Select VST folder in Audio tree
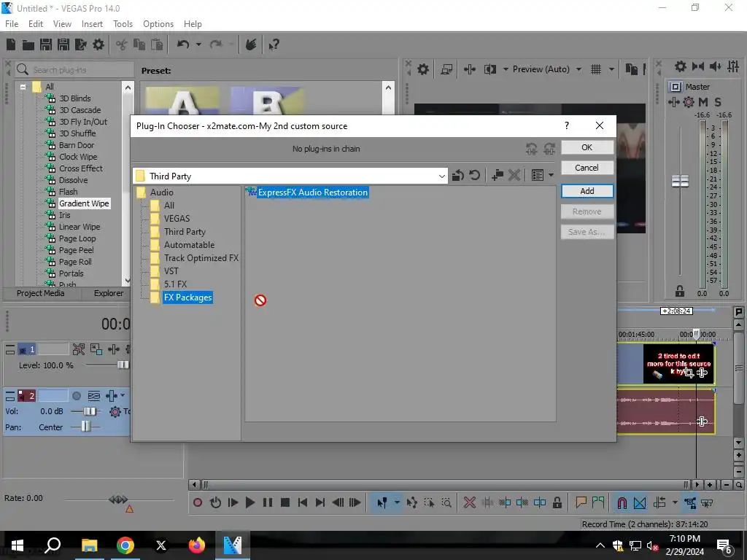747x560 pixels. [x=171, y=271]
